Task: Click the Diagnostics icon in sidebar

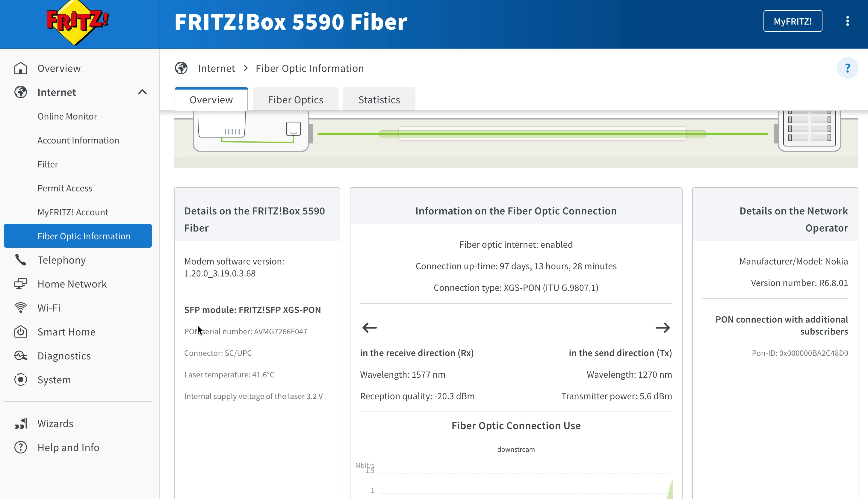Action: pos(21,356)
